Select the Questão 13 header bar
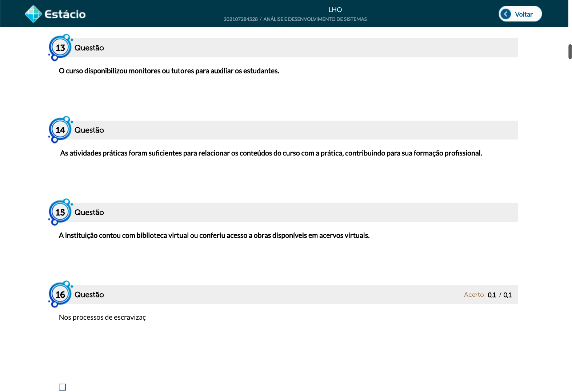The width and height of the screenshot is (572, 392). click(x=291, y=48)
